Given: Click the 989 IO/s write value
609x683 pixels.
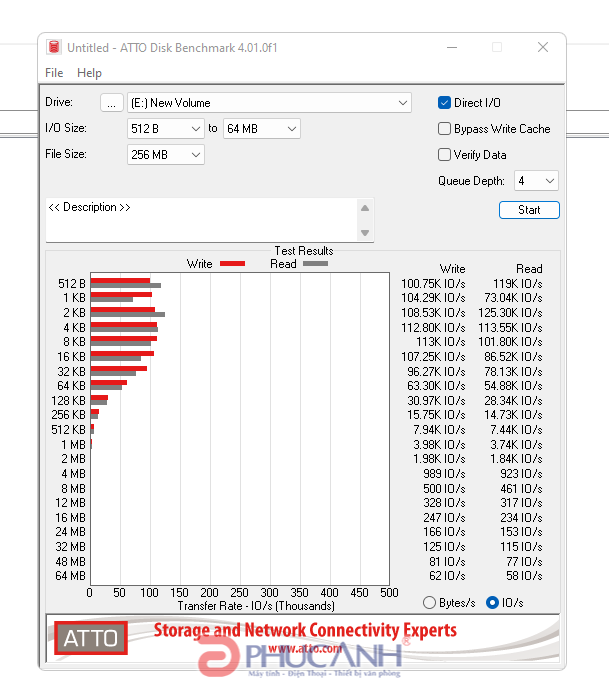Looking at the screenshot, I should [x=444, y=473].
